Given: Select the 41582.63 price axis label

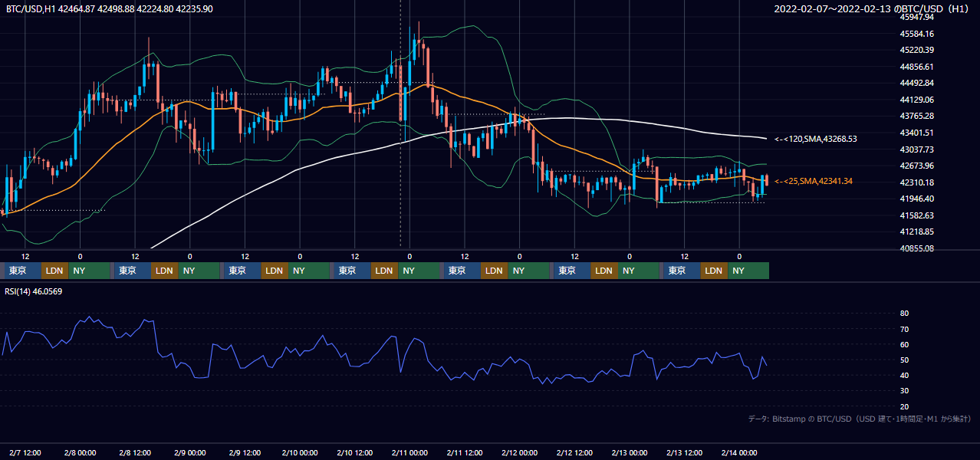Looking at the screenshot, I should 917,215.
